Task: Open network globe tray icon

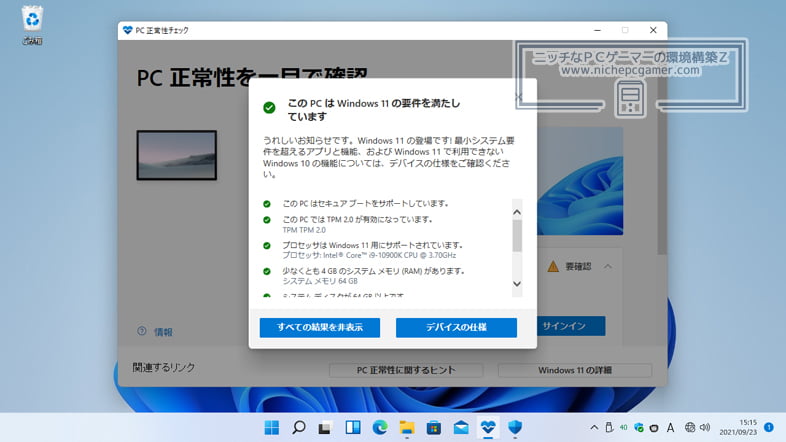Action: tap(690, 427)
